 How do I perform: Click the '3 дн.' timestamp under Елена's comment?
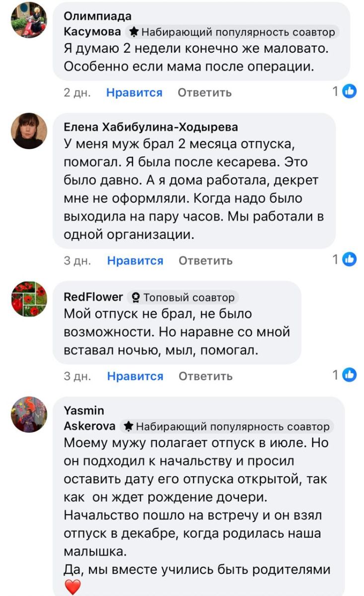coord(77,260)
